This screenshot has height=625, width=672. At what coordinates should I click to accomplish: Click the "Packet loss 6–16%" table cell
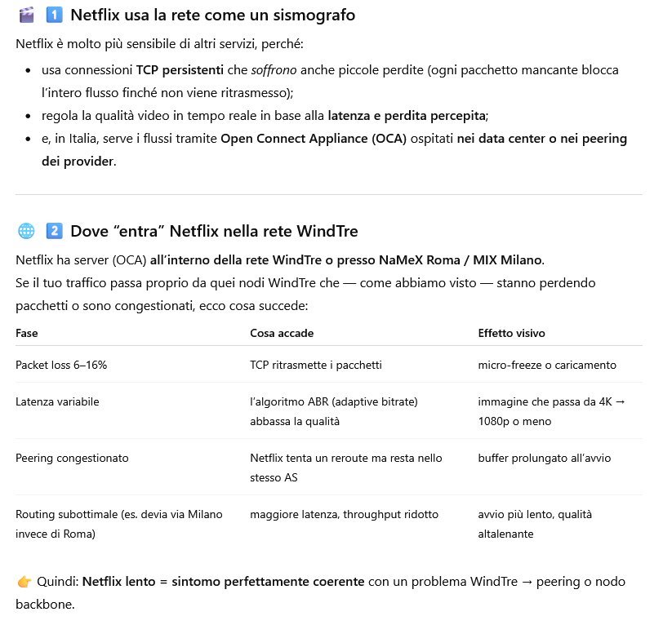(61, 365)
